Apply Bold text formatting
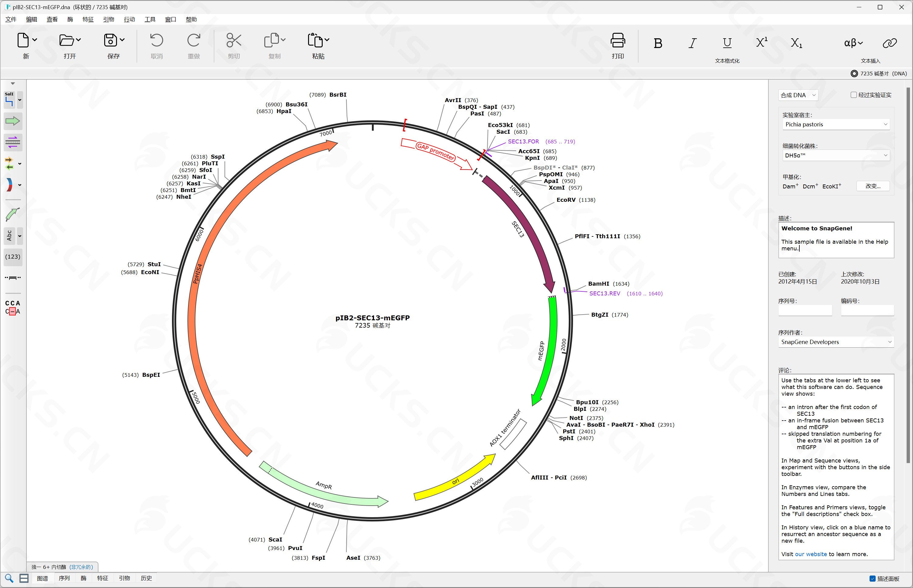Image resolution: width=913 pixels, height=588 pixels. click(x=658, y=43)
